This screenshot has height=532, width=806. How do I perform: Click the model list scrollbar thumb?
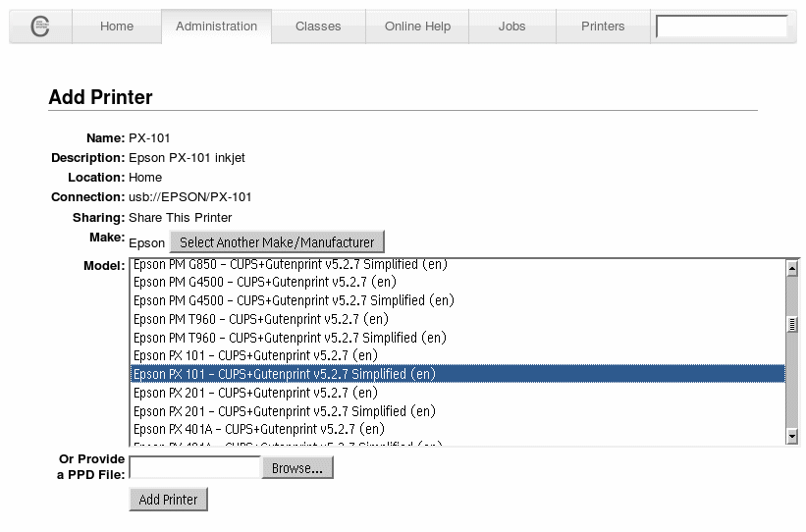click(x=792, y=325)
